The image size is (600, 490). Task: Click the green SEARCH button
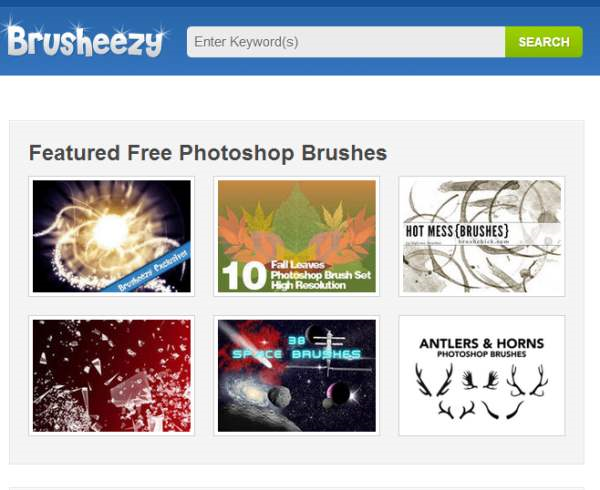coord(544,42)
